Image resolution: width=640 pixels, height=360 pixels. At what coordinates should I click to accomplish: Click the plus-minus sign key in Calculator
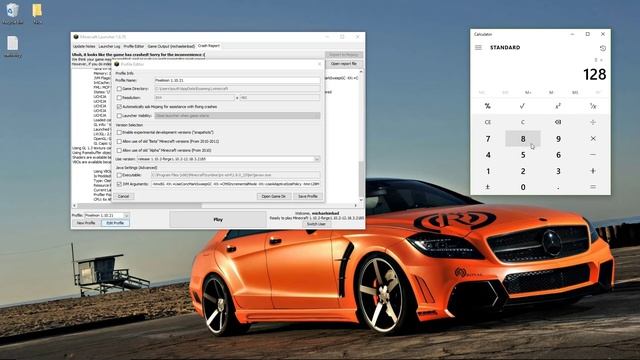pos(488,187)
